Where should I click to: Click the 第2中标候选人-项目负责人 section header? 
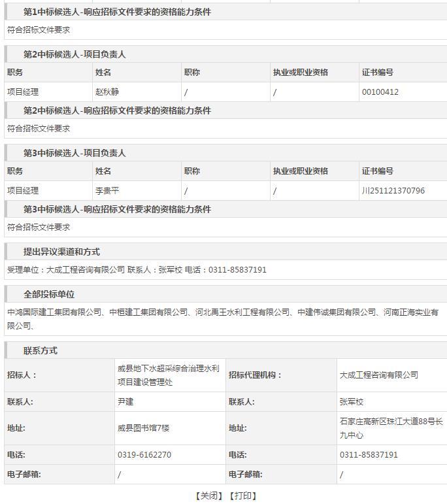coord(74,54)
